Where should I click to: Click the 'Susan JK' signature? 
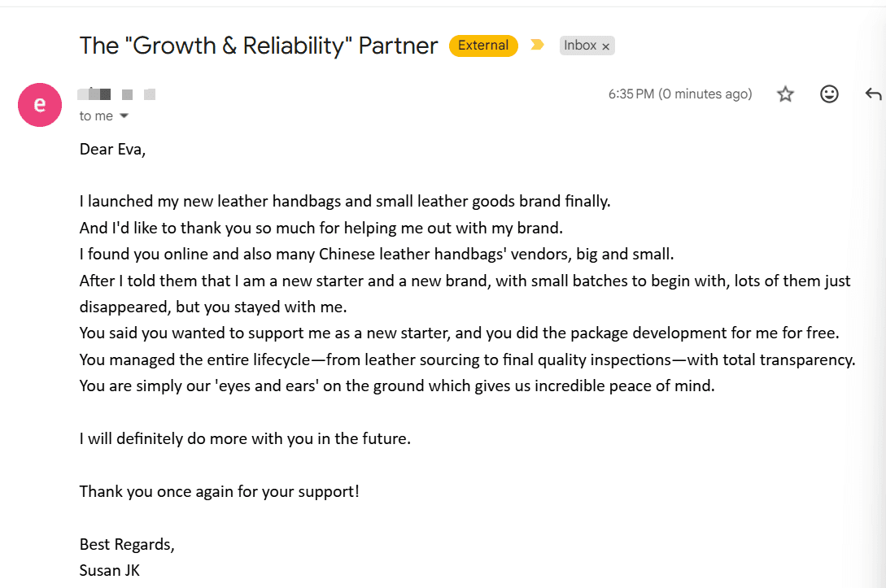click(x=109, y=570)
